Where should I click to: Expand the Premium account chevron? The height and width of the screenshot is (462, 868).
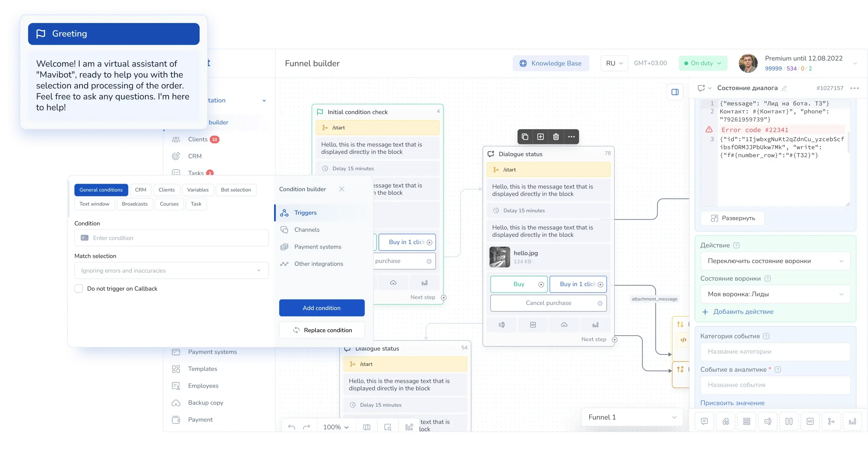[x=855, y=63]
